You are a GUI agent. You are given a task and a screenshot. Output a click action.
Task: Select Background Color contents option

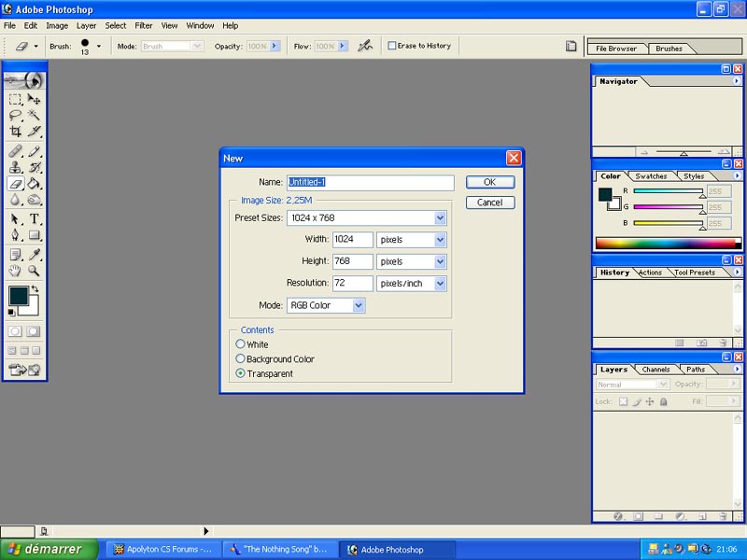point(241,358)
